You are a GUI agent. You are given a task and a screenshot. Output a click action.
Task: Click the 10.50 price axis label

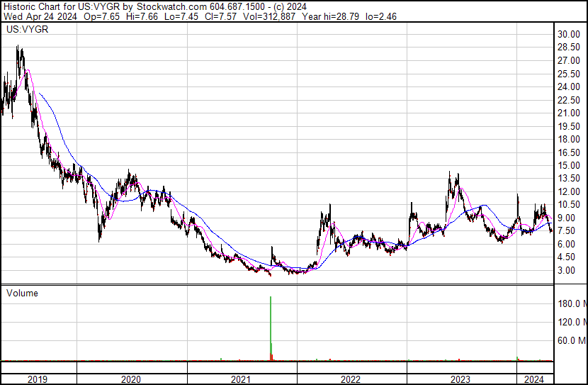tap(569, 204)
